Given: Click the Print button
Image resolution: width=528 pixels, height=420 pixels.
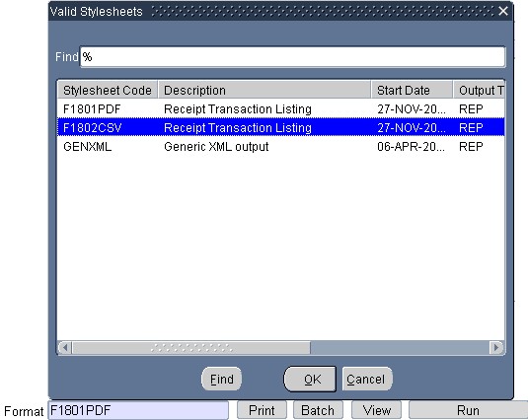Looking at the screenshot, I should coord(262,410).
